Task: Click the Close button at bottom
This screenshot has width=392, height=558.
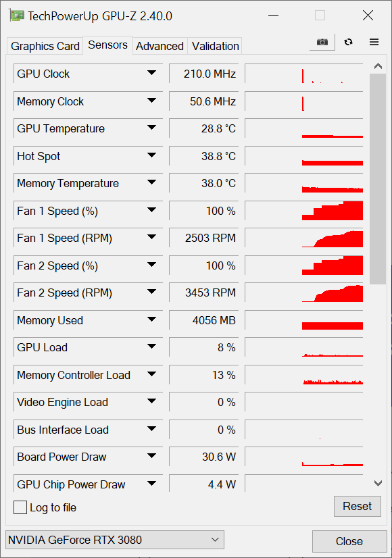Action: pos(349,541)
